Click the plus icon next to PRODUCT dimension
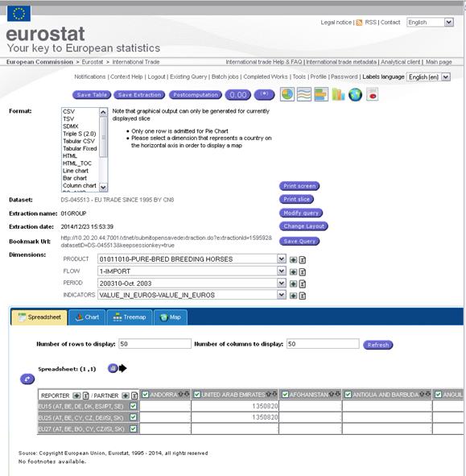Screen dimensions: 466x476 tap(293, 259)
